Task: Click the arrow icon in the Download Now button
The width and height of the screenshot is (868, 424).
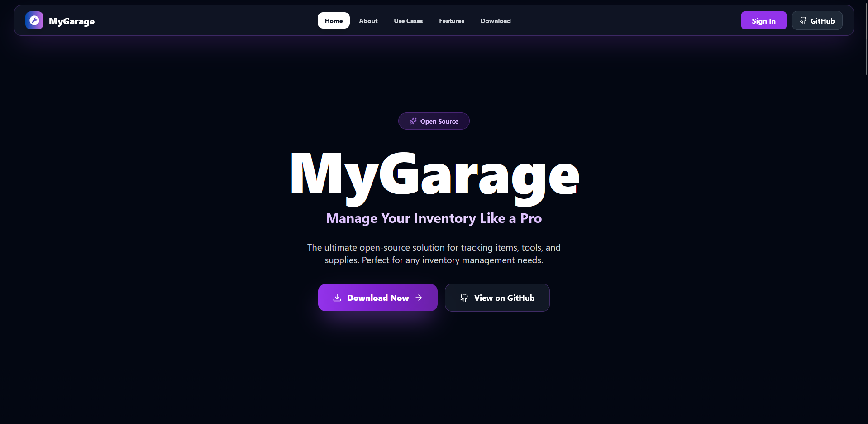Action: coord(419,298)
